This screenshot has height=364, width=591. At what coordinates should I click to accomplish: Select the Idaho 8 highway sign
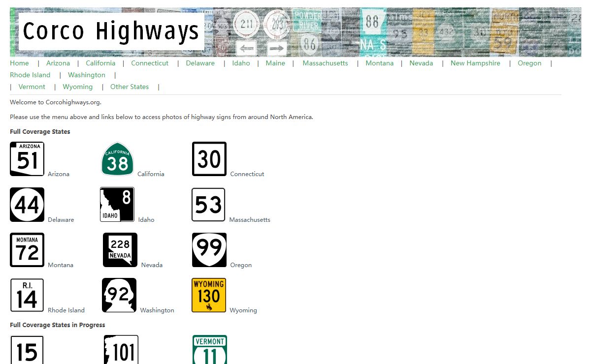(117, 204)
